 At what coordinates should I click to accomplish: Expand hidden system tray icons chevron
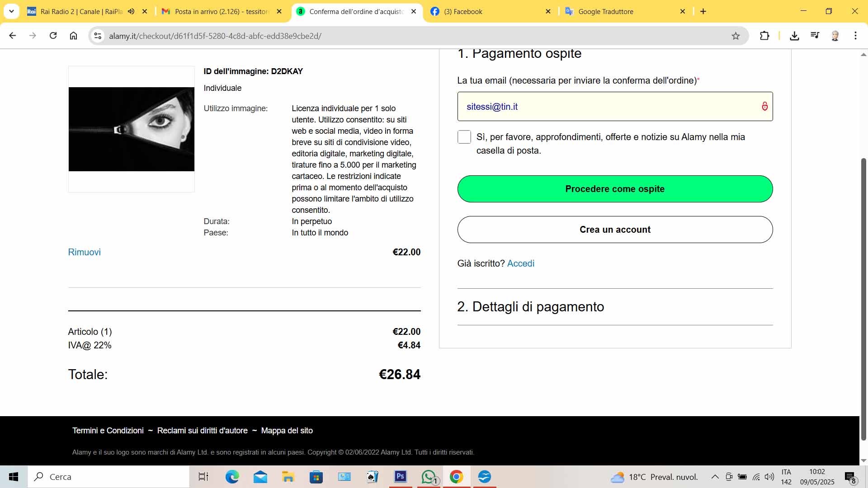(715, 477)
